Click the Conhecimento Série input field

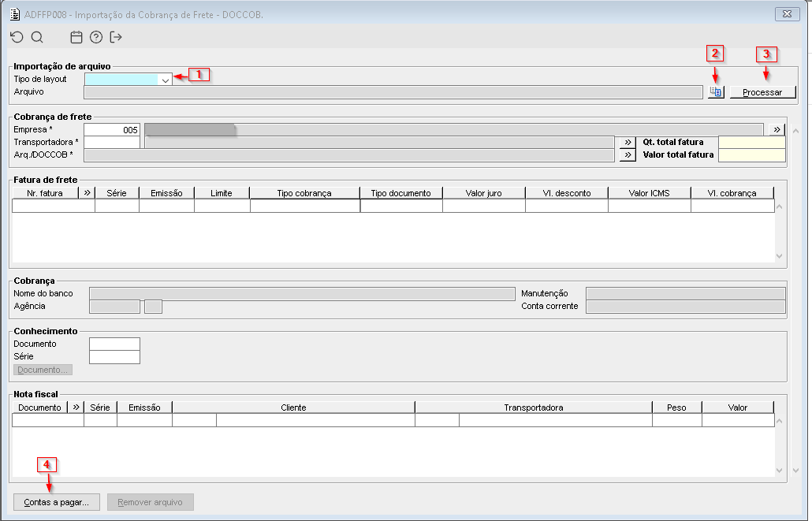coord(114,357)
